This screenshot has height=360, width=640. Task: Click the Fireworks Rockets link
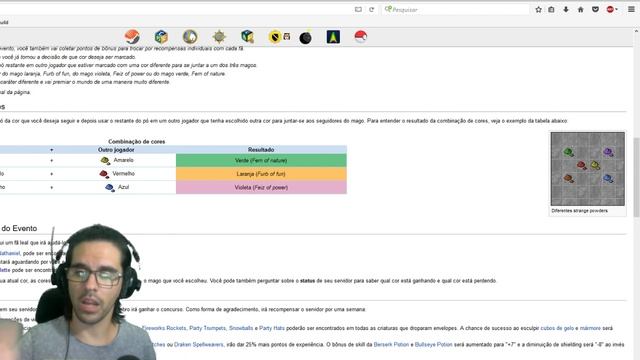(164, 328)
